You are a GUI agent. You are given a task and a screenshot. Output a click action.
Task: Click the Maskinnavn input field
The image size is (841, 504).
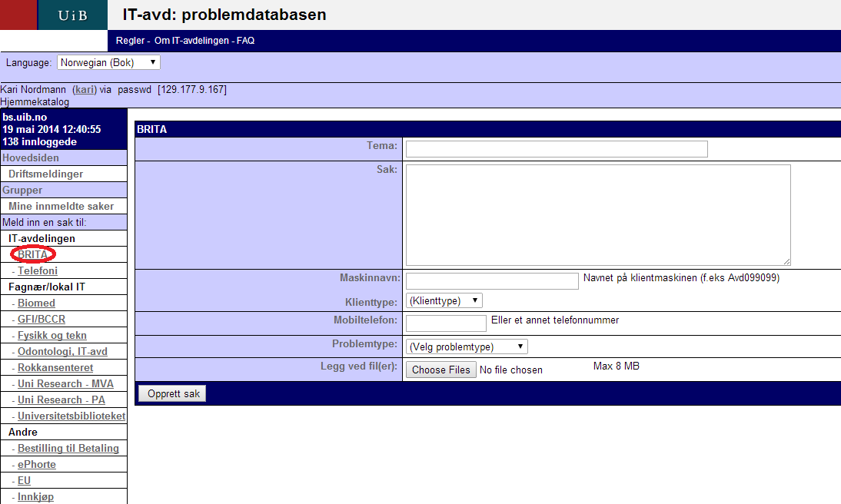coord(491,281)
